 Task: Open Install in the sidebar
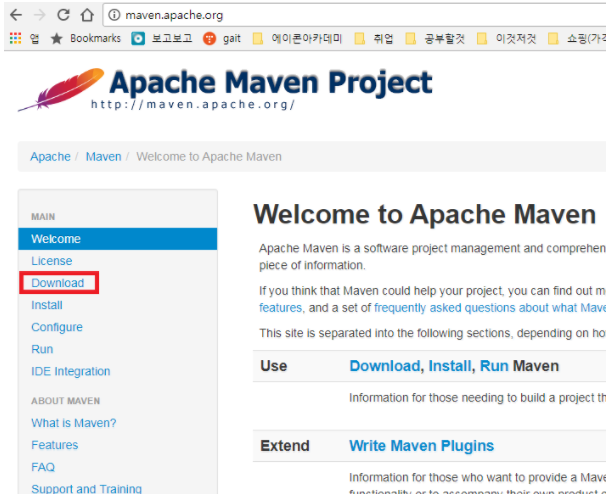[47, 305]
